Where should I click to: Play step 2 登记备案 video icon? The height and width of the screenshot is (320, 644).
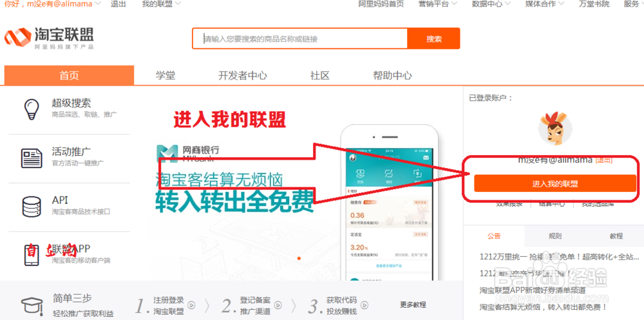pyautogui.click(x=278, y=305)
